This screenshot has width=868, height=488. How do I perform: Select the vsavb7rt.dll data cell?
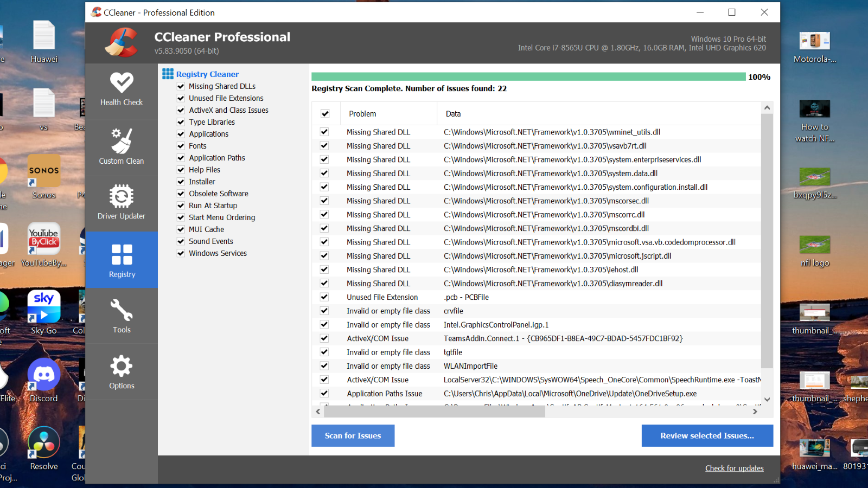(545, 146)
